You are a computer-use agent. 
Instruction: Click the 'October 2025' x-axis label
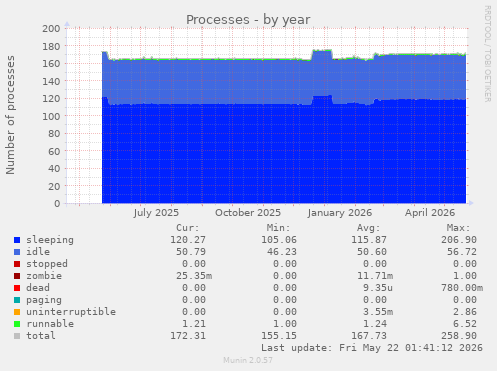248,213
